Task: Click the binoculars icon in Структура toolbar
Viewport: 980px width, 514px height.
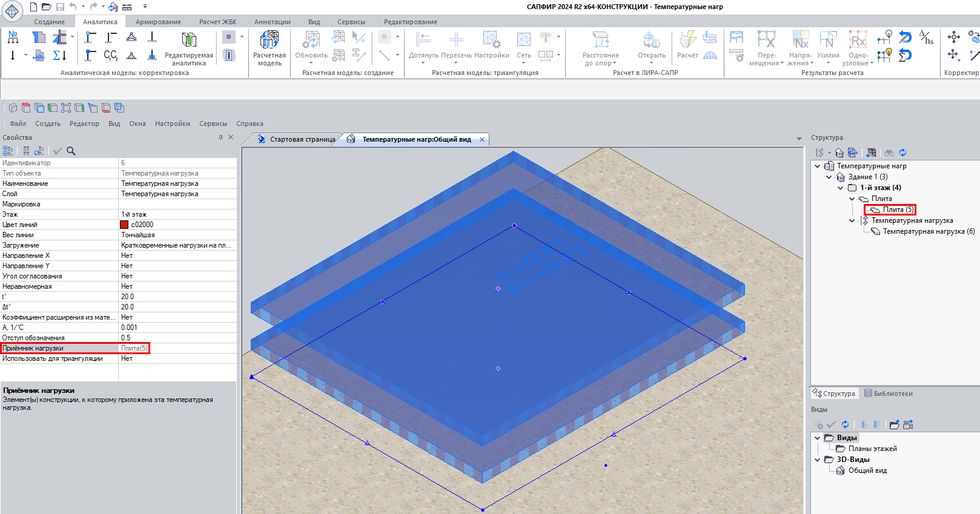Action: pyautogui.click(x=889, y=153)
